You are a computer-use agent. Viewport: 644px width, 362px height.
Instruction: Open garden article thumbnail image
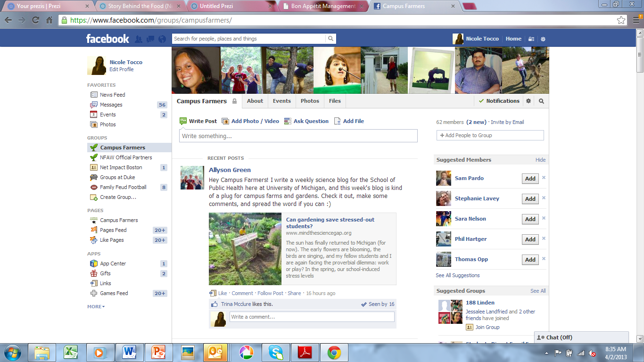(x=245, y=249)
